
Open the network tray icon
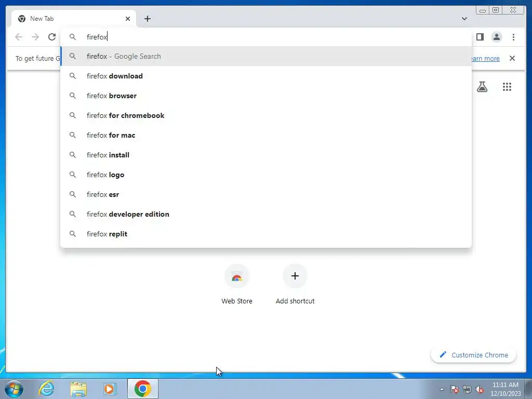(x=467, y=389)
